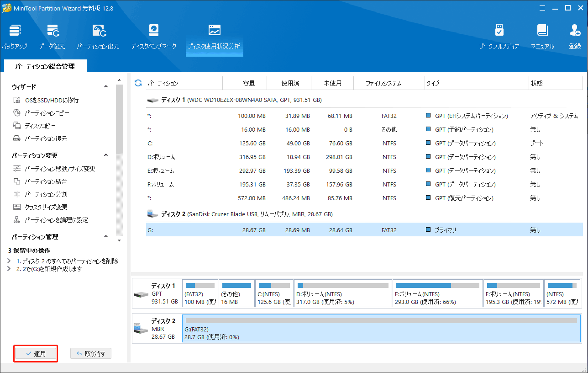
Task: Select D:ボリューム(NTFS) block in disk map
Action: [343, 293]
